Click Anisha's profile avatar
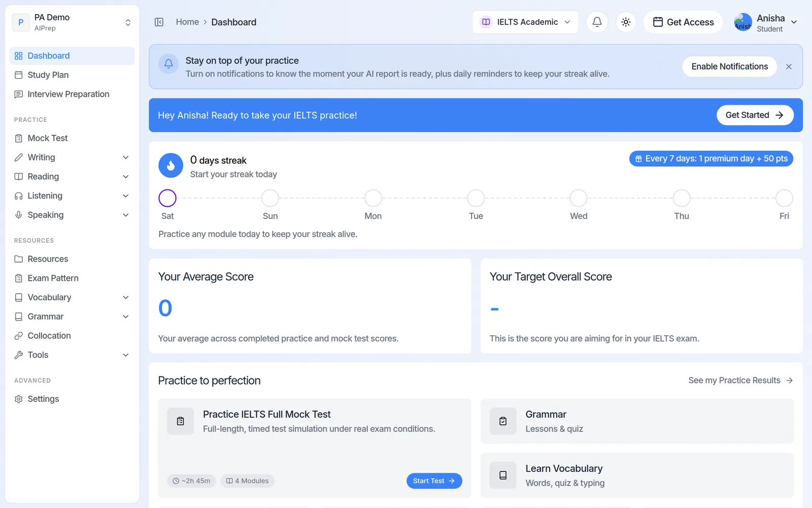Viewport: 812px width, 508px height. tap(743, 22)
